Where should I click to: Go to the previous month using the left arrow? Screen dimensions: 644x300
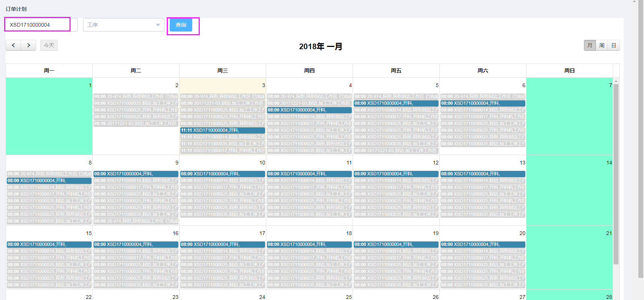tap(13, 45)
